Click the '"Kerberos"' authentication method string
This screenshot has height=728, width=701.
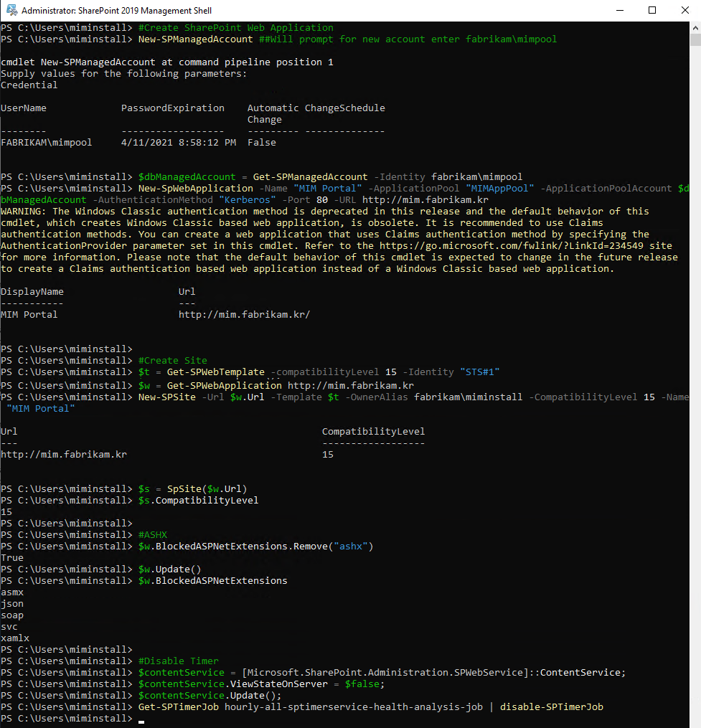(247, 200)
